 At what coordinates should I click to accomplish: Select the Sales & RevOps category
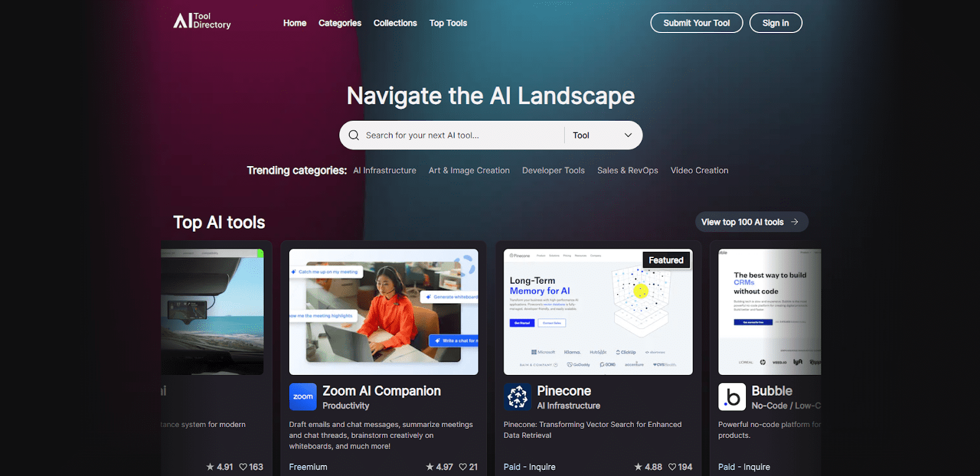pos(628,170)
